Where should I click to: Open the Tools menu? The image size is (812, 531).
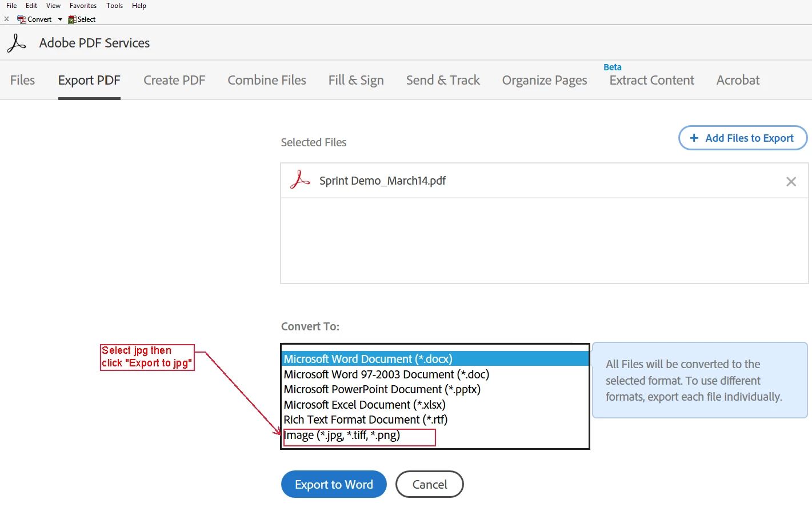(114, 6)
